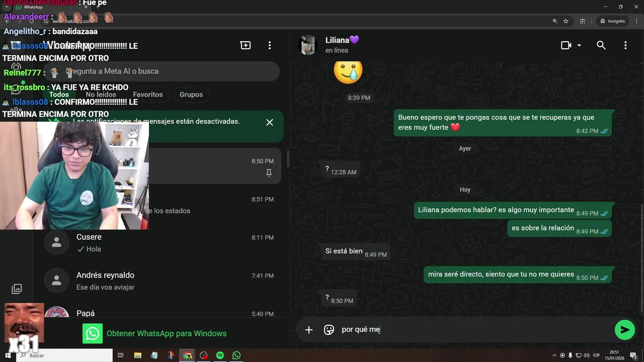Image resolution: width=644 pixels, height=362 pixels.
Task: Open the Chrome three-dot menu
Action: coord(636,21)
